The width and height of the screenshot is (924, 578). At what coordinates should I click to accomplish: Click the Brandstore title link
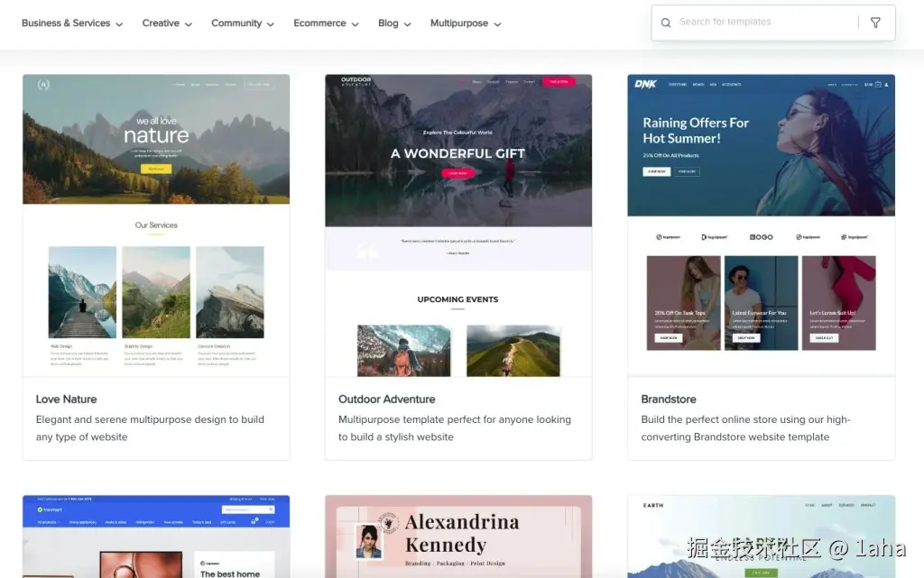pyautogui.click(x=669, y=399)
